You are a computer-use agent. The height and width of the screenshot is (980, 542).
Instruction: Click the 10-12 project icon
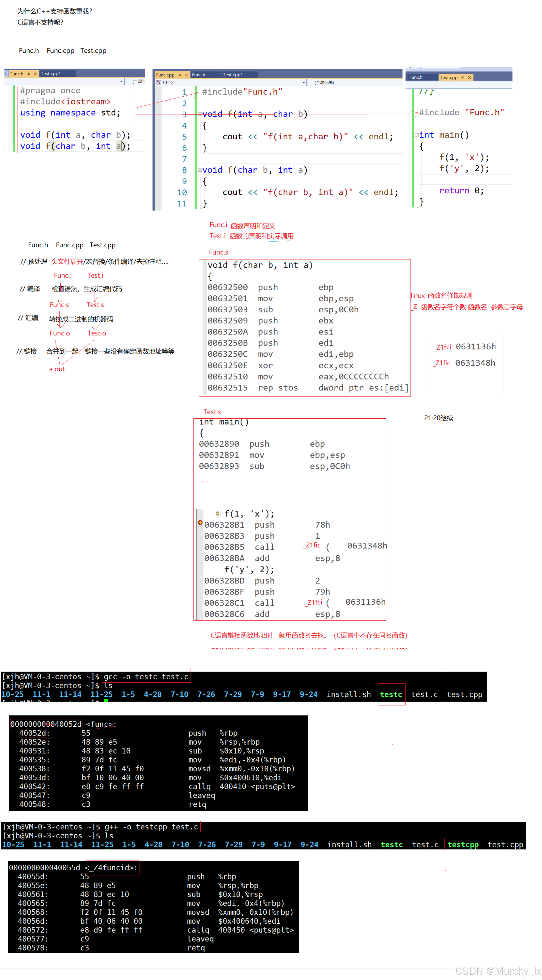click(x=158, y=82)
